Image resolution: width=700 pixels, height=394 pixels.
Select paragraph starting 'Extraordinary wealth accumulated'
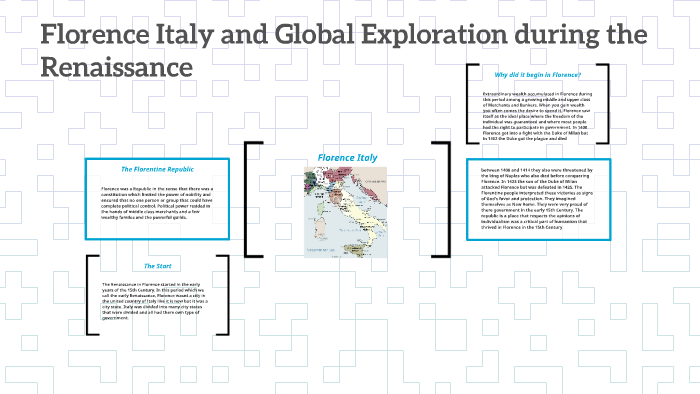538,116
